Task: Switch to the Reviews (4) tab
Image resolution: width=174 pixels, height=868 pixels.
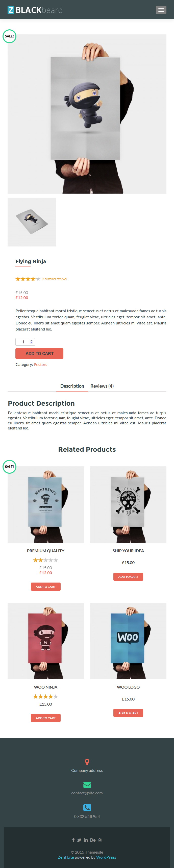Action: [102, 386]
